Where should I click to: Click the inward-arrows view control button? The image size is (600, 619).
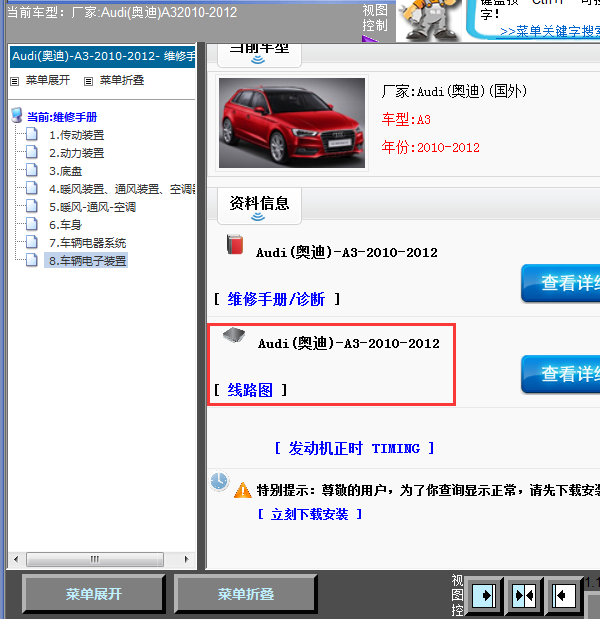pos(524,595)
